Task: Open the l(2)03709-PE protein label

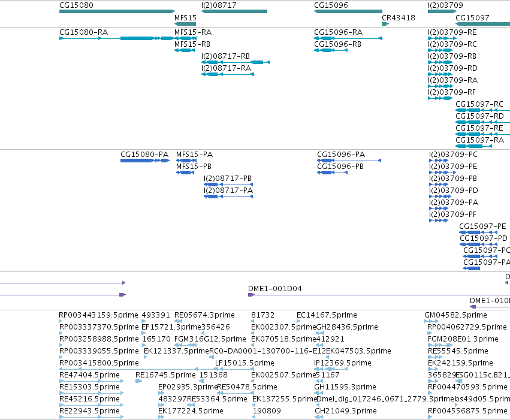Action: [453, 167]
